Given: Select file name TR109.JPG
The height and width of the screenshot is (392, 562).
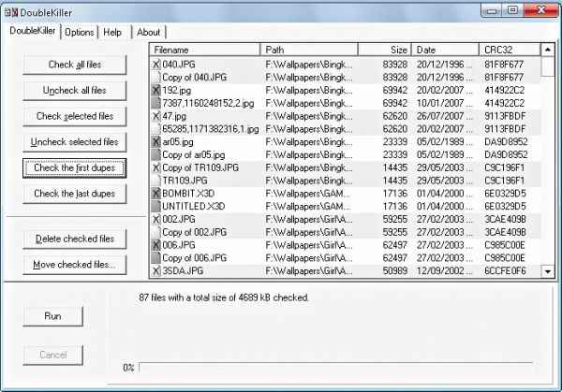Looking at the screenshot, I should coord(185,181).
